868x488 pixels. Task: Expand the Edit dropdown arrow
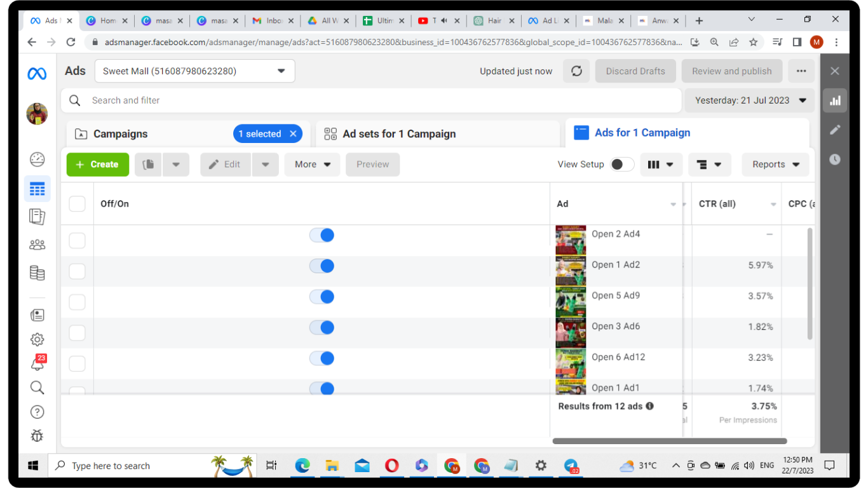266,164
